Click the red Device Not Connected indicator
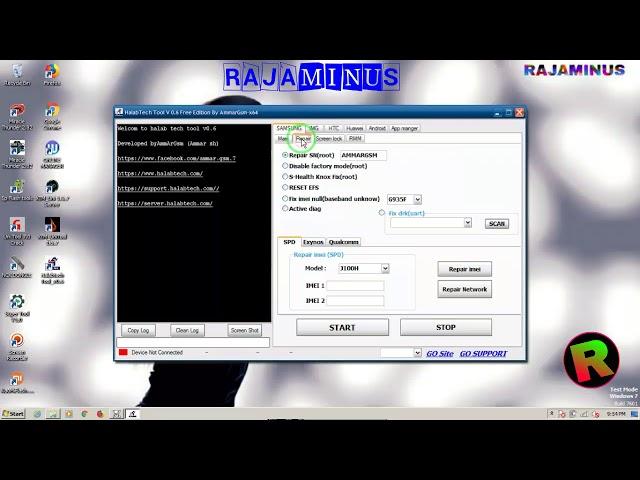The height and width of the screenshot is (480, 640). (123, 352)
